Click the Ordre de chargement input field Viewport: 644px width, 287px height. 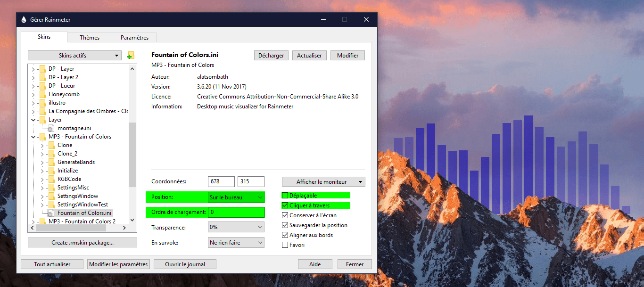point(236,212)
